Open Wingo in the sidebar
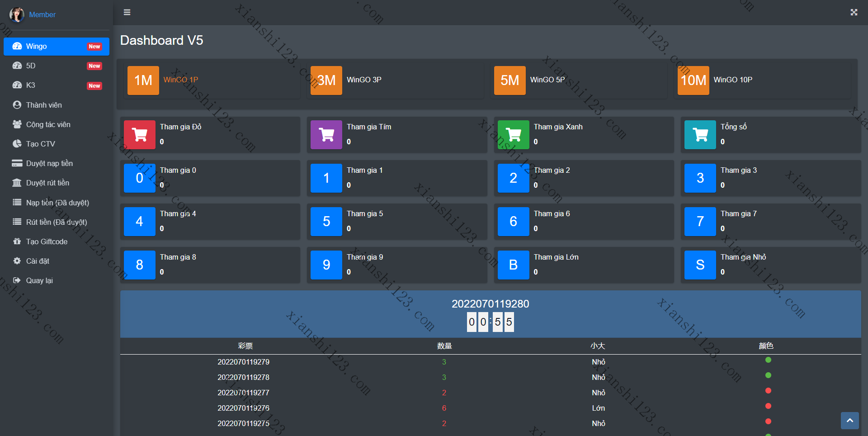The height and width of the screenshot is (436, 868). coord(57,46)
